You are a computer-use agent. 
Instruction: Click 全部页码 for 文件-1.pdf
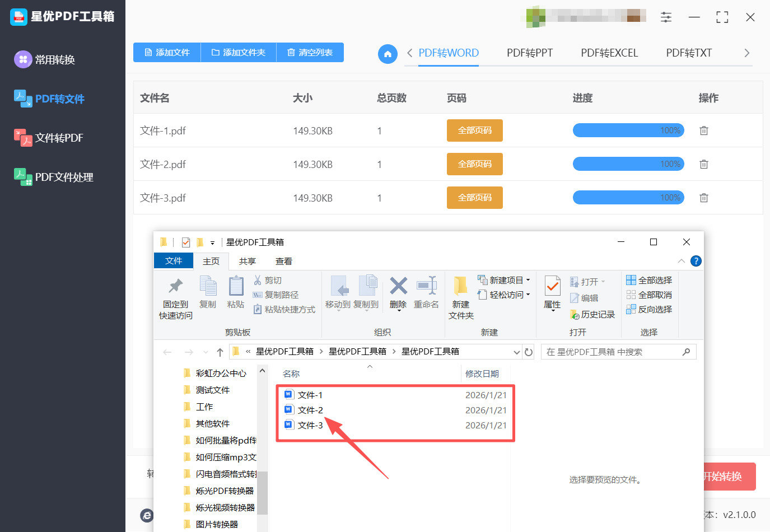pos(475,130)
